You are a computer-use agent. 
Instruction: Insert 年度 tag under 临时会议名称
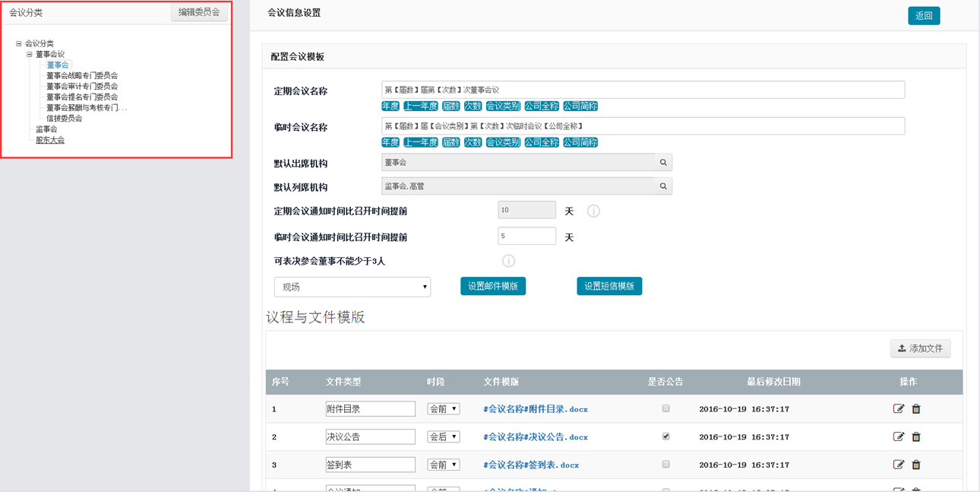point(390,142)
